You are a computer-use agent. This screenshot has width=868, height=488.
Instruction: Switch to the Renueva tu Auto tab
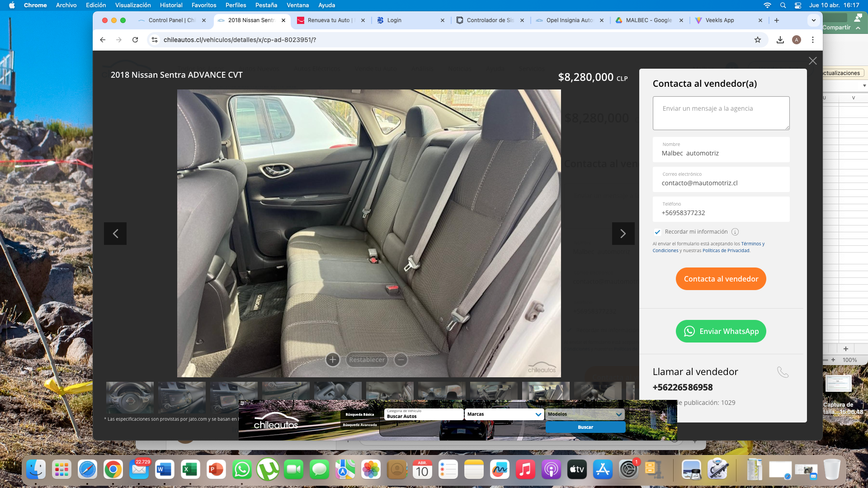(x=331, y=20)
